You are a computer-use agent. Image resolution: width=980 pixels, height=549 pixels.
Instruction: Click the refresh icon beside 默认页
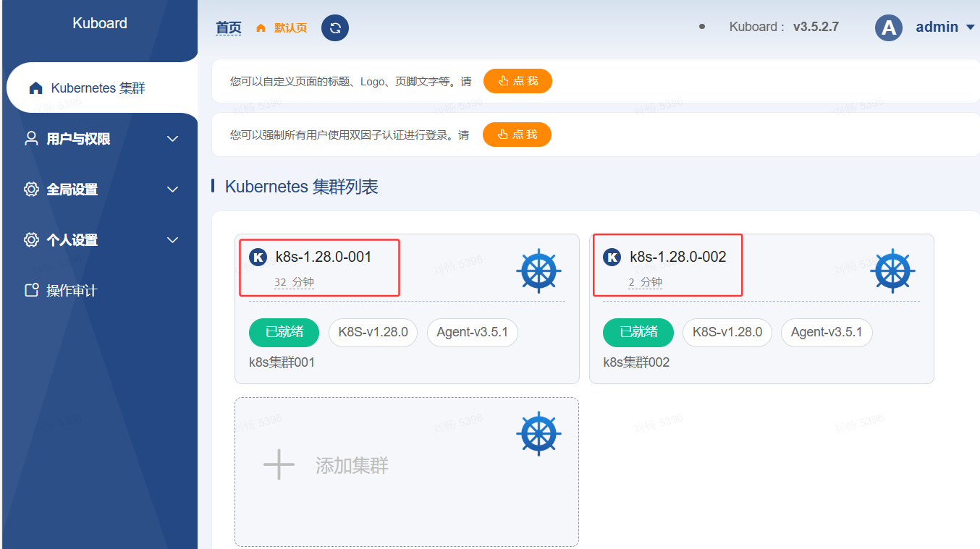pos(335,28)
